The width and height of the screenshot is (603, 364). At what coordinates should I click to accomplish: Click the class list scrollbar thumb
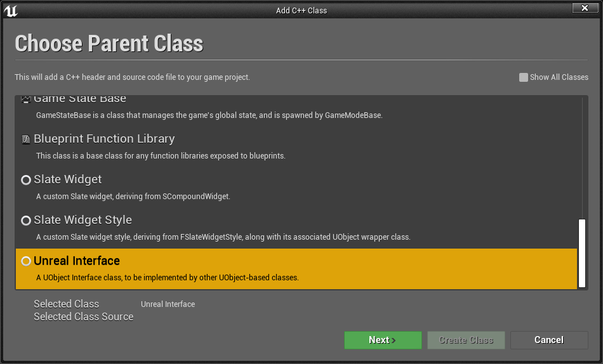point(582,253)
